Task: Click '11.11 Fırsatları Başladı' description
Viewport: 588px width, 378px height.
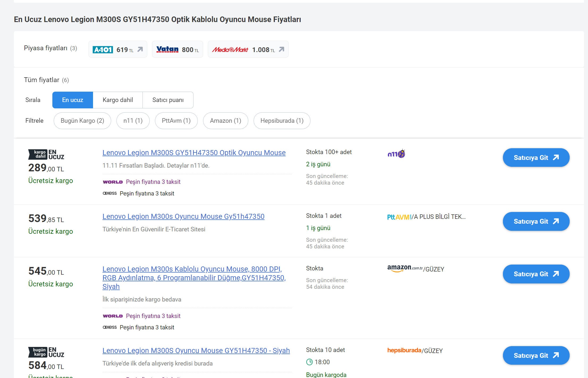Action: 156,165
